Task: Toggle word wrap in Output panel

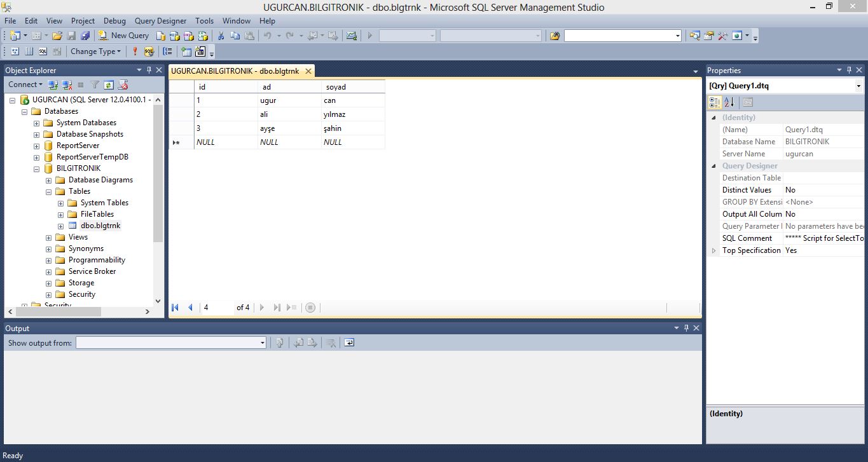Action: (349, 343)
